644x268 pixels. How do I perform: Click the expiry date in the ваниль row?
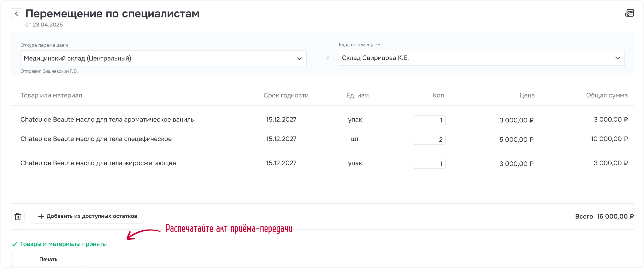281,119
